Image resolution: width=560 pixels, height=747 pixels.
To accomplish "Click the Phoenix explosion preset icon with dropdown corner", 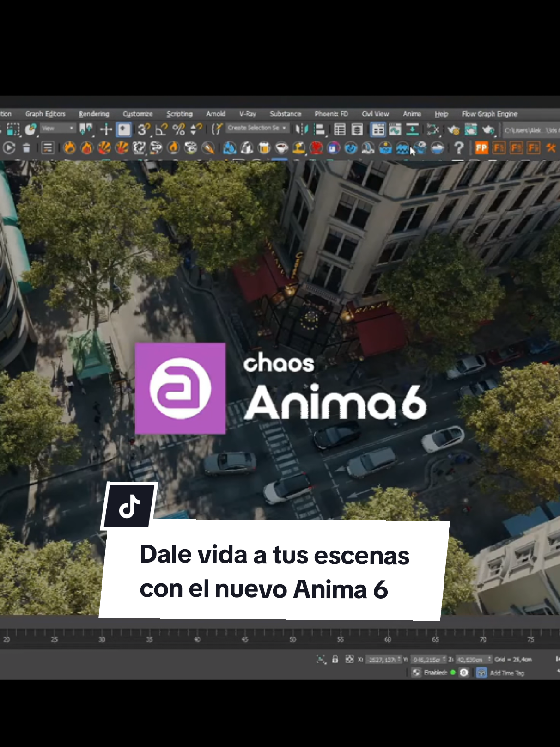I will tap(139, 148).
